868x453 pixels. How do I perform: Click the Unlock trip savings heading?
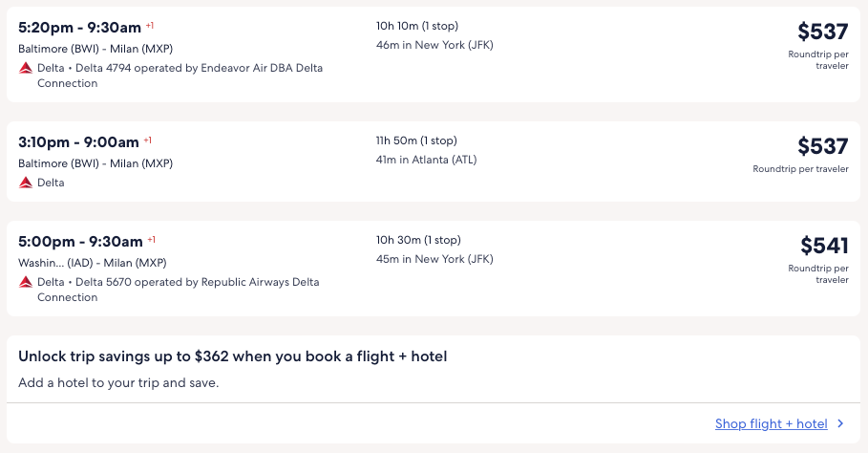(233, 356)
